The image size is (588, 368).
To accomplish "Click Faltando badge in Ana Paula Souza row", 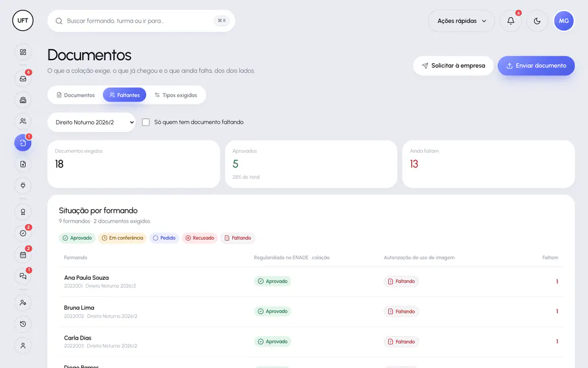I will (401, 282).
